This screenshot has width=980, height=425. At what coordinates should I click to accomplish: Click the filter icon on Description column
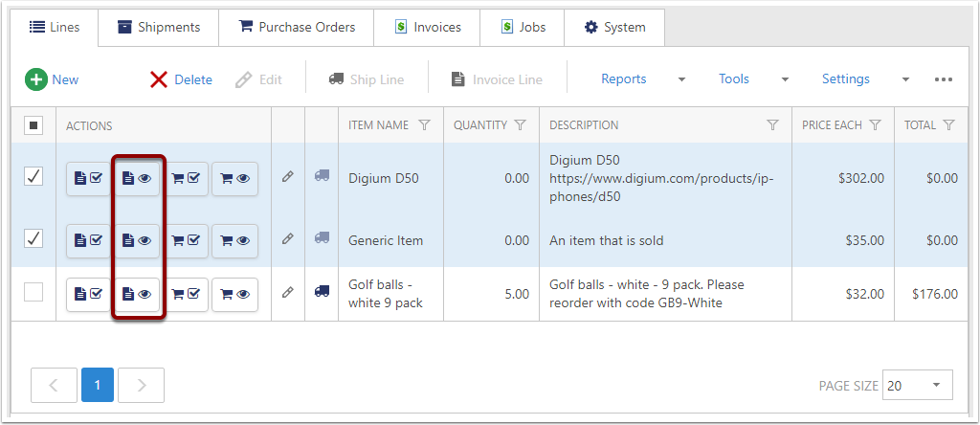tap(772, 125)
